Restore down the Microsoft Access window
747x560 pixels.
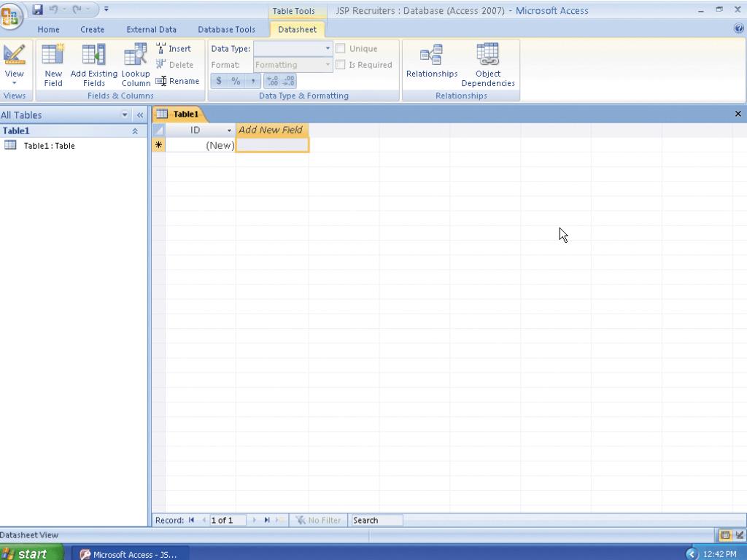point(719,9)
